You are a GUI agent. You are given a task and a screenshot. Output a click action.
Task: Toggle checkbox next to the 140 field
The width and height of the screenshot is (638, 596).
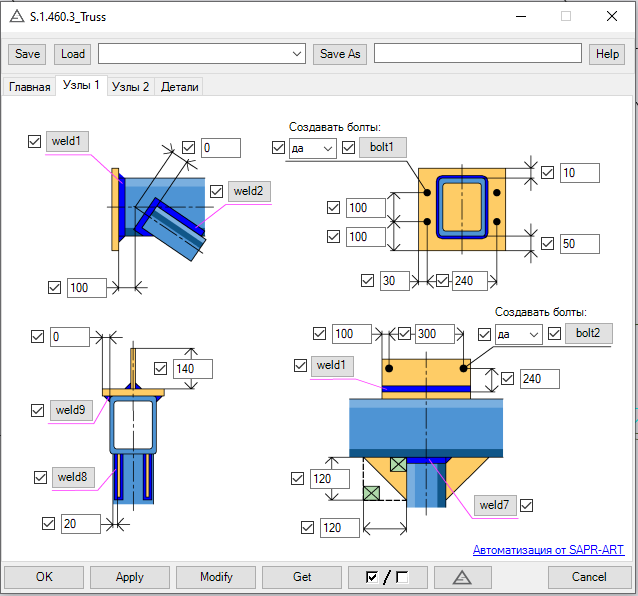(160, 369)
